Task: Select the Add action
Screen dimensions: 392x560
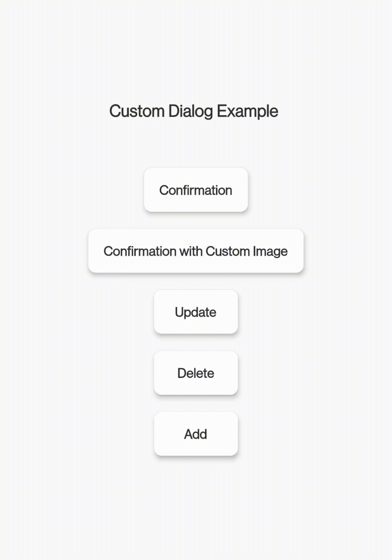Action: (196, 434)
